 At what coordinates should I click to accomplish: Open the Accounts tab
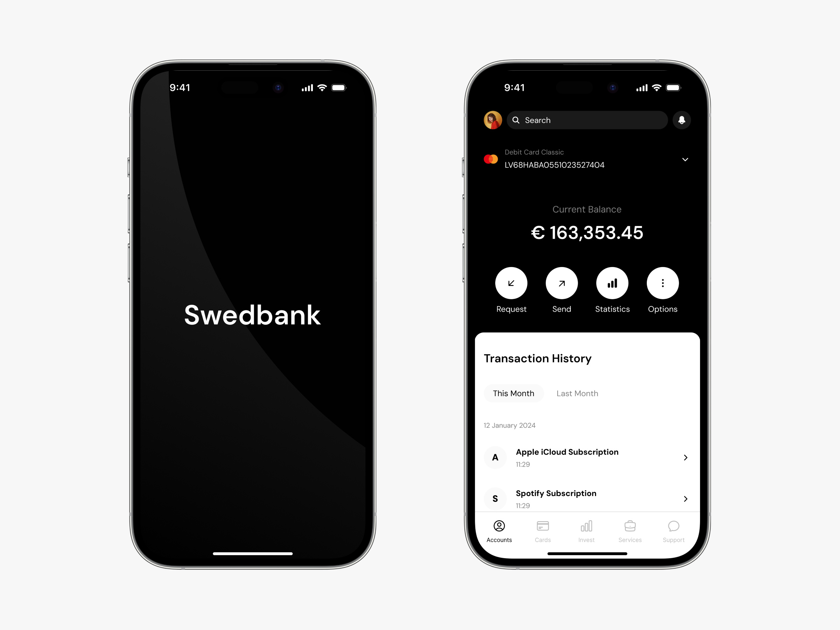coord(499,530)
